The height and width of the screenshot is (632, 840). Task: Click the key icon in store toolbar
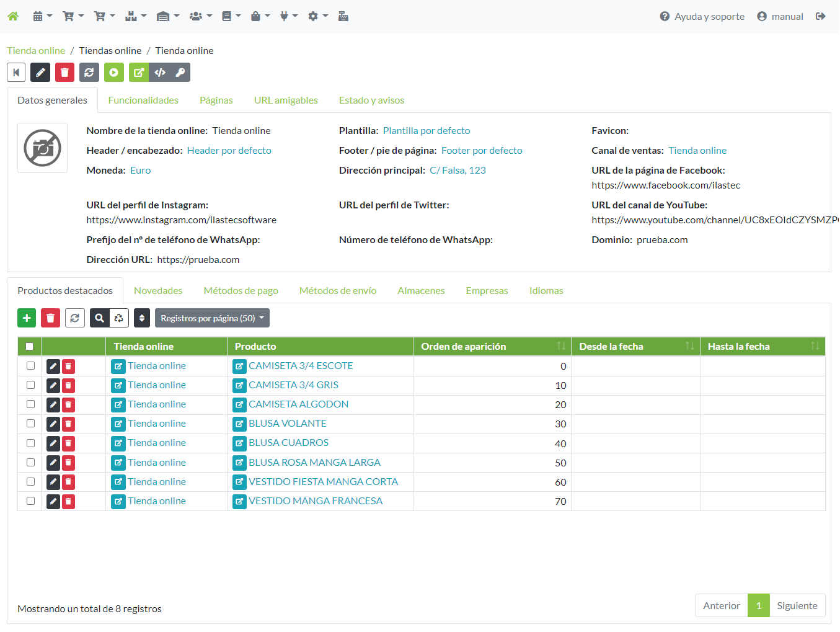tap(180, 73)
